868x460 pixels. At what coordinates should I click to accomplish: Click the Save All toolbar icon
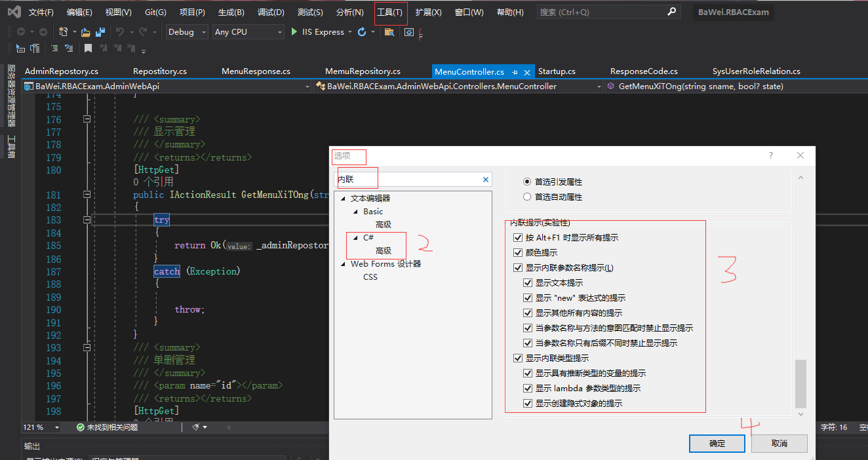100,31
